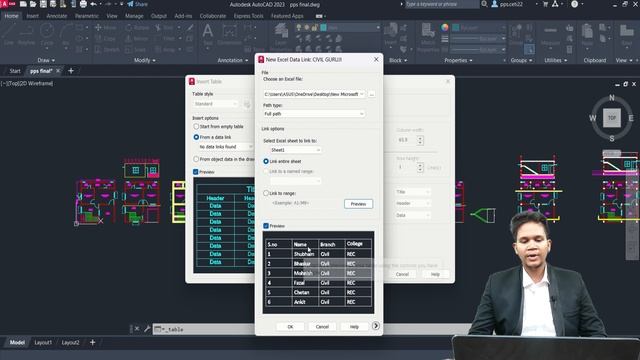The width and height of the screenshot is (640, 360).
Task: Select the Stretch tool in Modify panel
Action: [x=107, y=49]
